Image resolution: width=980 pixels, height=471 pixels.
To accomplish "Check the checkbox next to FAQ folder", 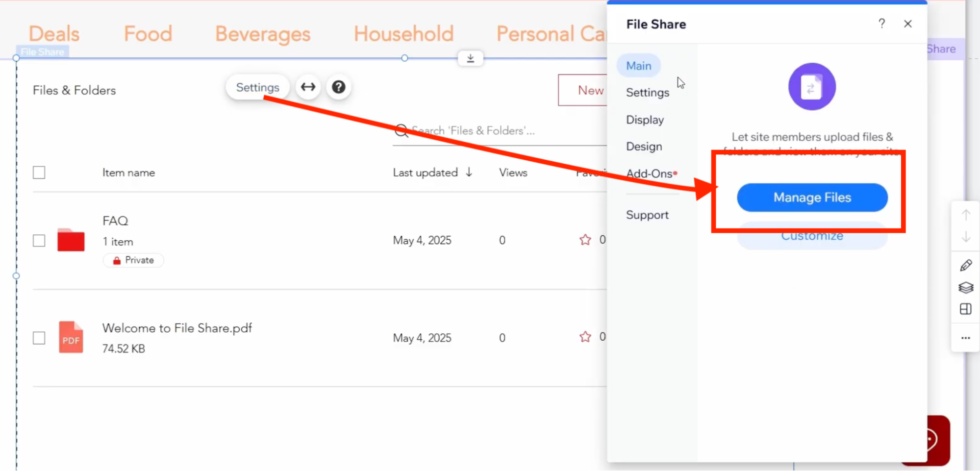I will pyautogui.click(x=39, y=240).
